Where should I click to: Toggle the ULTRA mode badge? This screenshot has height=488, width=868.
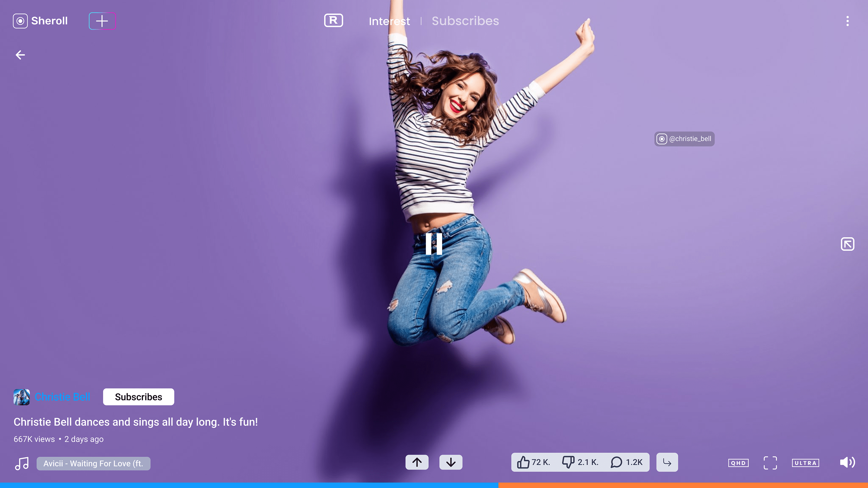[805, 463]
